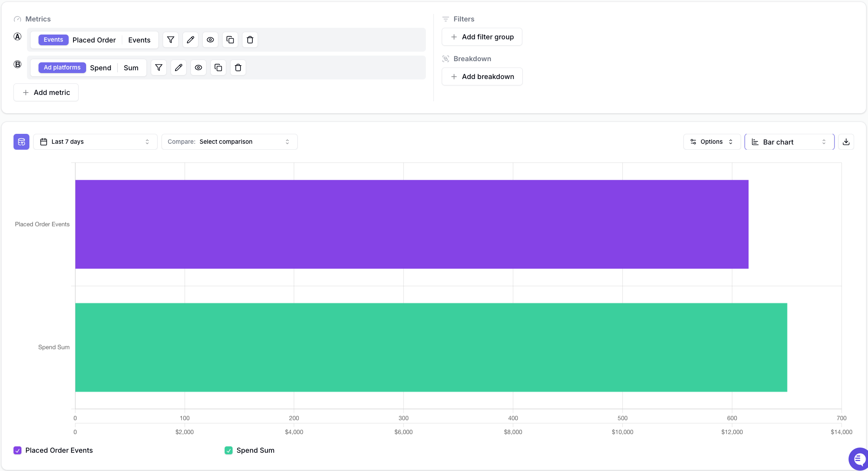Click the Metrics section heading
The image size is (868, 471).
pyautogui.click(x=38, y=19)
